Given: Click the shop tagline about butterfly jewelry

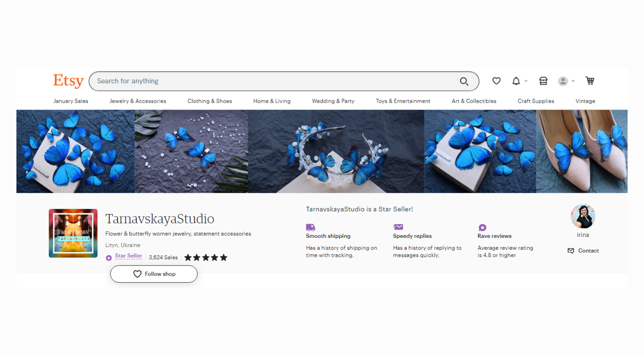Looking at the screenshot, I should pos(178,234).
